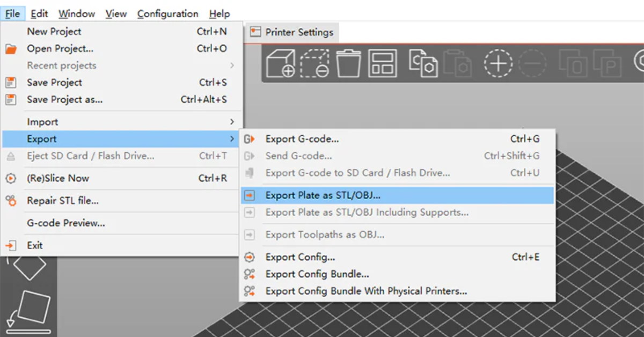Select the Place on face tool

point(30,311)
